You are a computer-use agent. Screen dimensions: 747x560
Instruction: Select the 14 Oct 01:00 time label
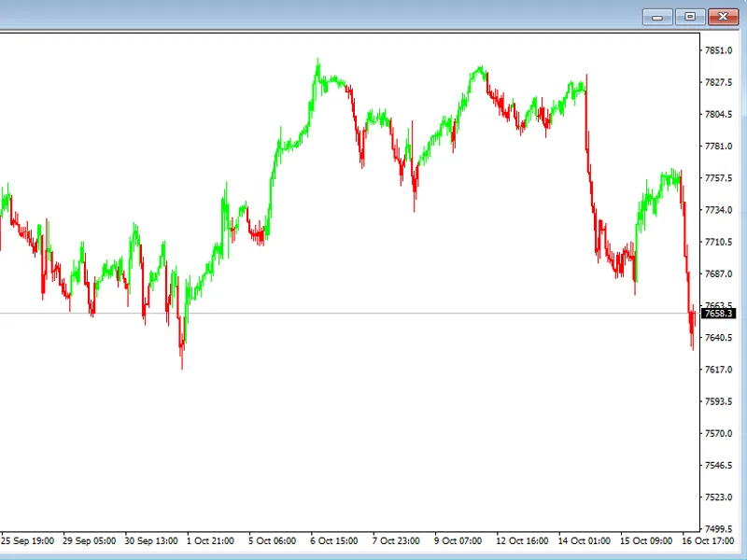point(585,541)
